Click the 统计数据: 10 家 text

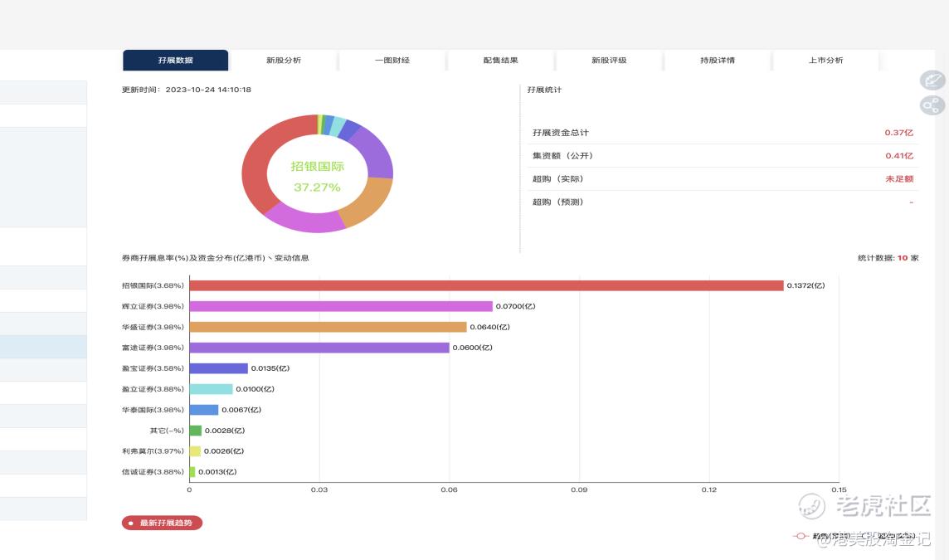(x=888, y=258)
